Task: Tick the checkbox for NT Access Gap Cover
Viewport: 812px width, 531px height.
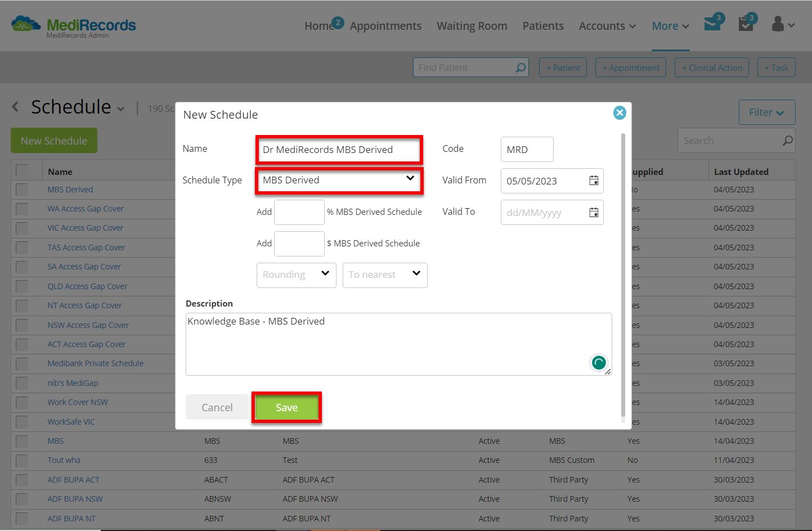Action: point(22,305)
